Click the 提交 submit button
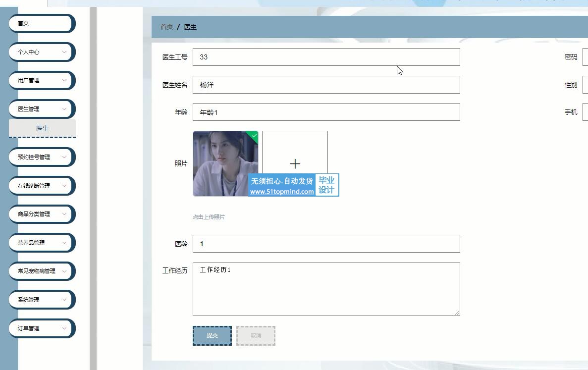 (212, 335)
